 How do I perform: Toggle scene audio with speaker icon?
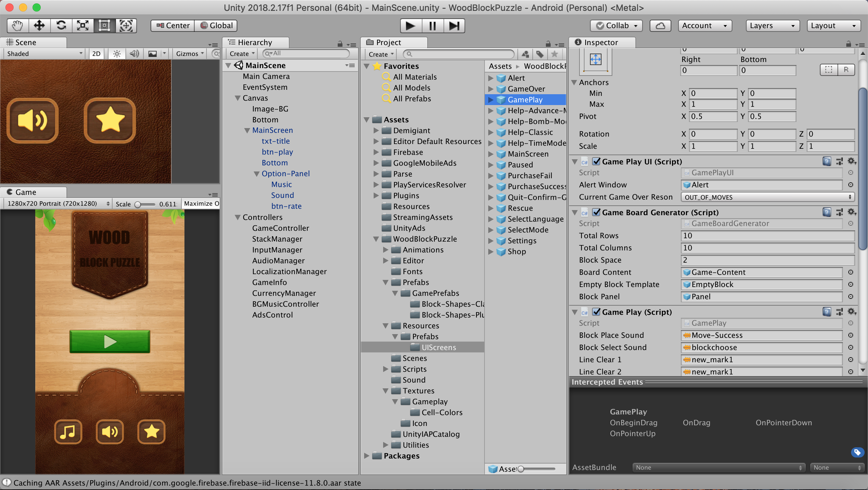point(134,54)
